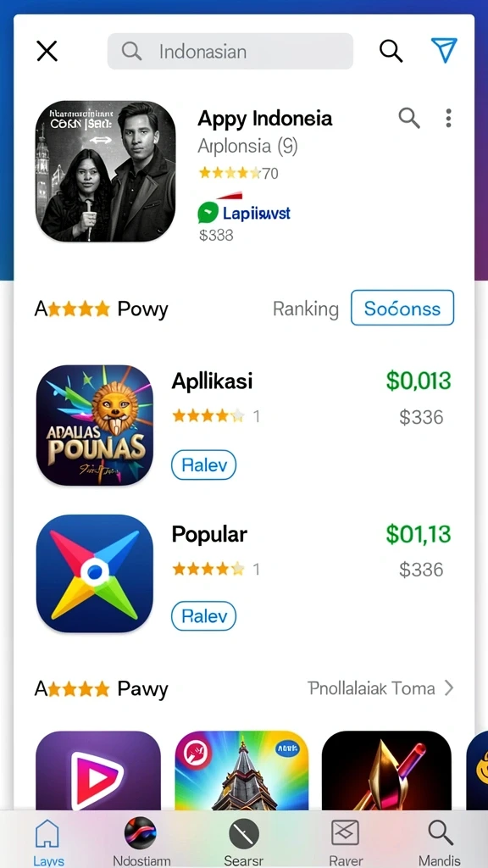
Task: Tap the magnifier icon beside the search field
Action: click(391, 51)
